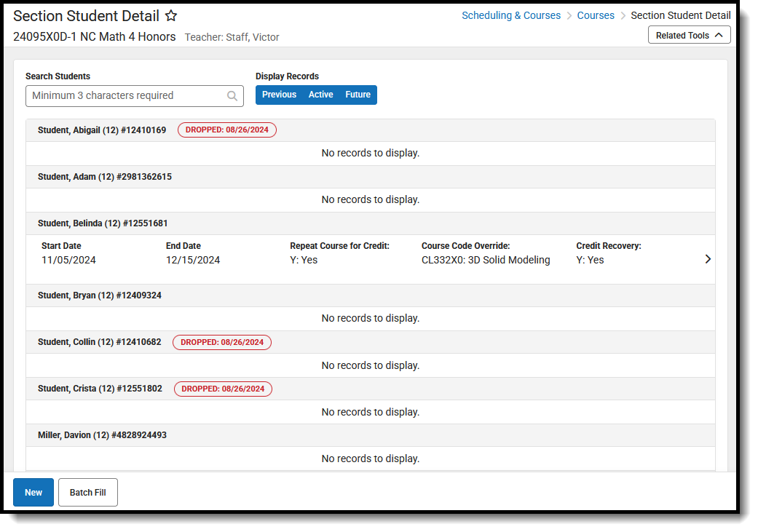Toggle the Active records filter

[320, 94]
